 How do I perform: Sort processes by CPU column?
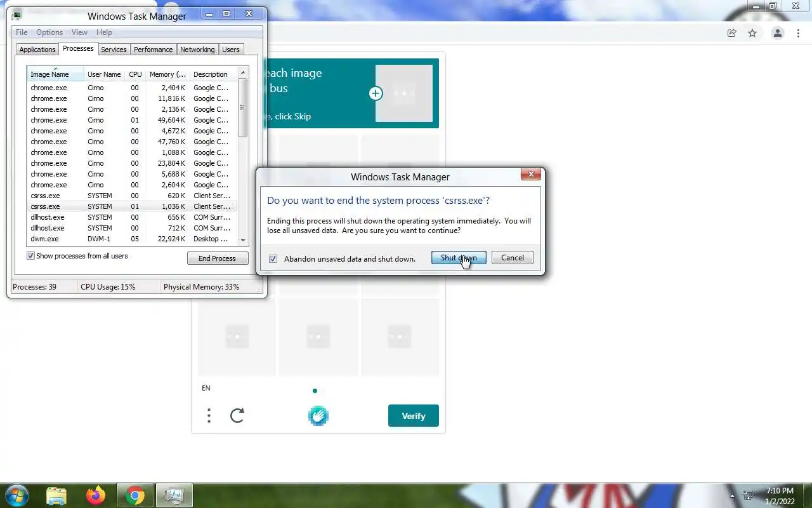135,74
